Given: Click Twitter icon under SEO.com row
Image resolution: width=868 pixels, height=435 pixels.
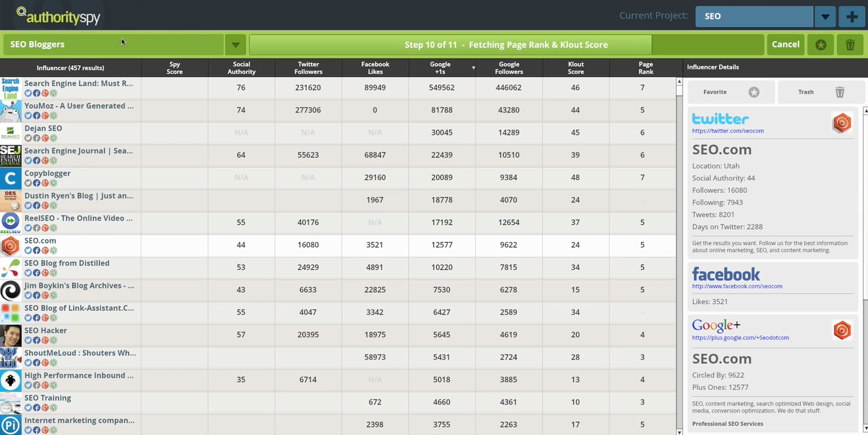Looking at the screenshot, I should click(28, 250).
